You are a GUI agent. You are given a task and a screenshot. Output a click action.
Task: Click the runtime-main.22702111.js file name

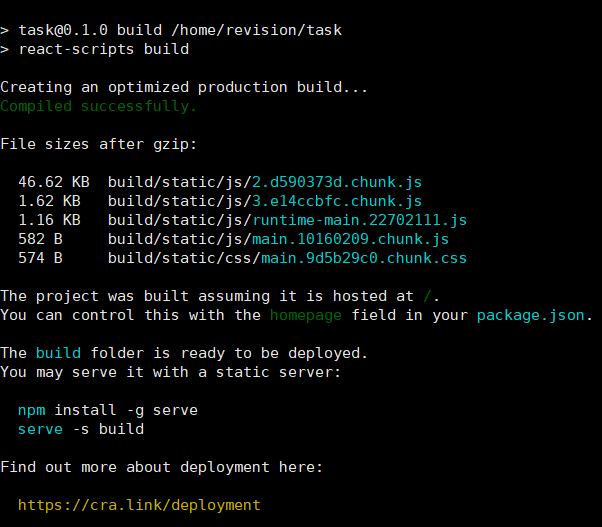[x=359, y=220]
